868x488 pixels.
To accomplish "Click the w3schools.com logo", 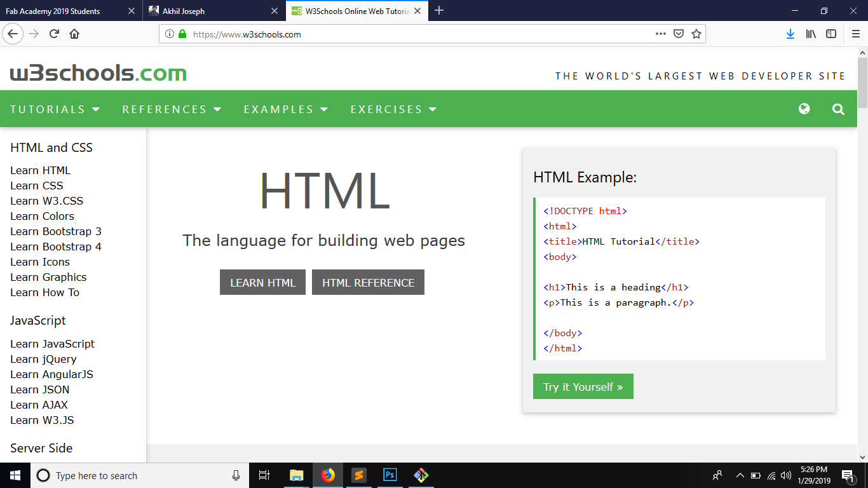I will click(98, 73).
